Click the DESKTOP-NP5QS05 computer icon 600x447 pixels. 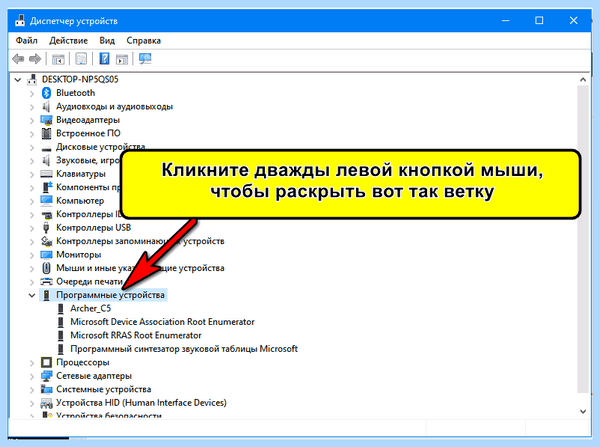pos(32,79)
